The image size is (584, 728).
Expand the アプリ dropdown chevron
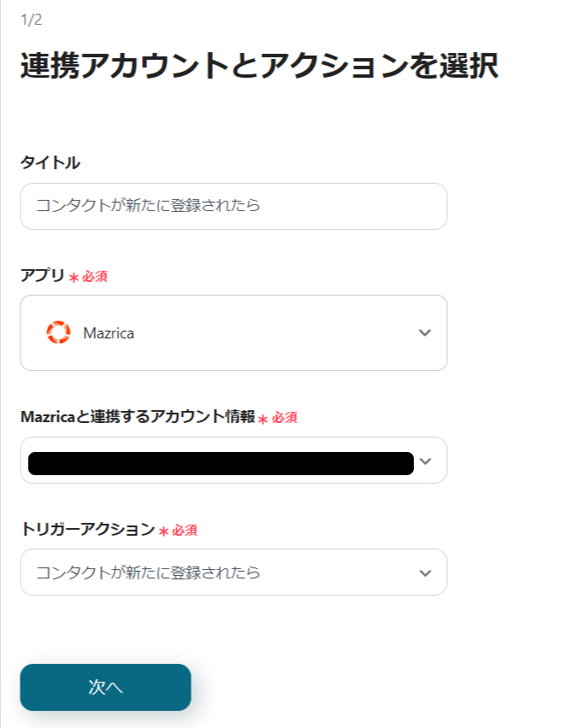(x=425, y=333)
